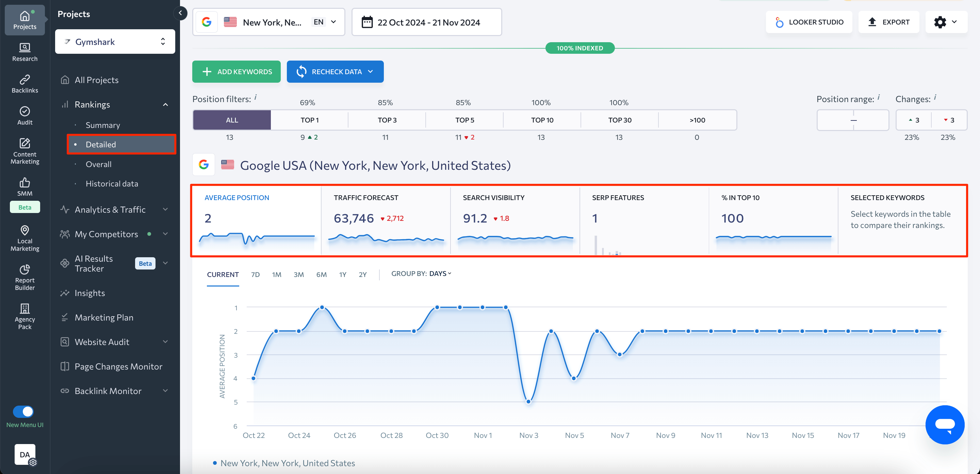Open the Detailed rankings page

coord(121,144)
